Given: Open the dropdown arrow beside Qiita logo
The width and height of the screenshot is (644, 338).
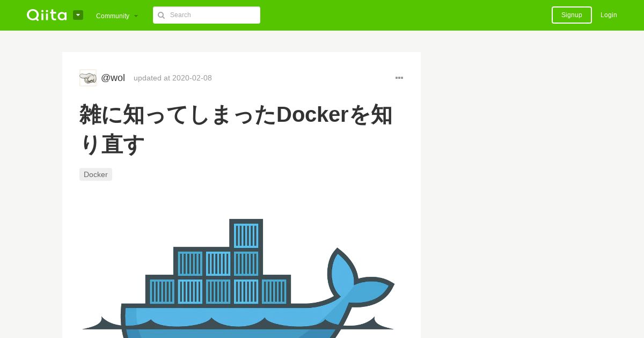Looking at the screenshot, I should (x=78, y=15).
